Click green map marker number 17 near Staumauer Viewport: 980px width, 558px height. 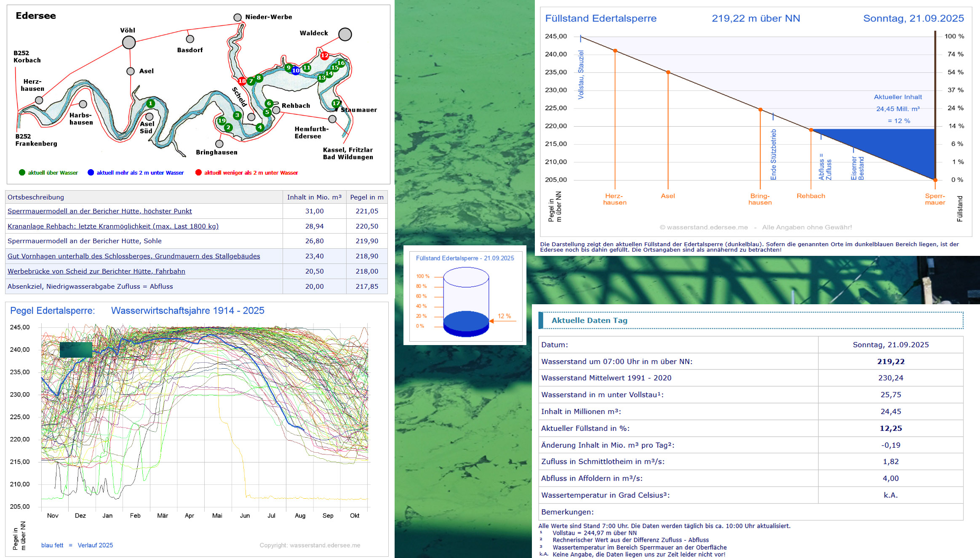click(336, 103)
